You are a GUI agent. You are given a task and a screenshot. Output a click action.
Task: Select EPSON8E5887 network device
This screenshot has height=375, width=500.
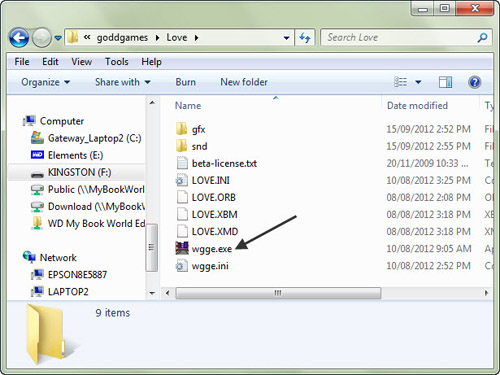(x=69, y=274)
